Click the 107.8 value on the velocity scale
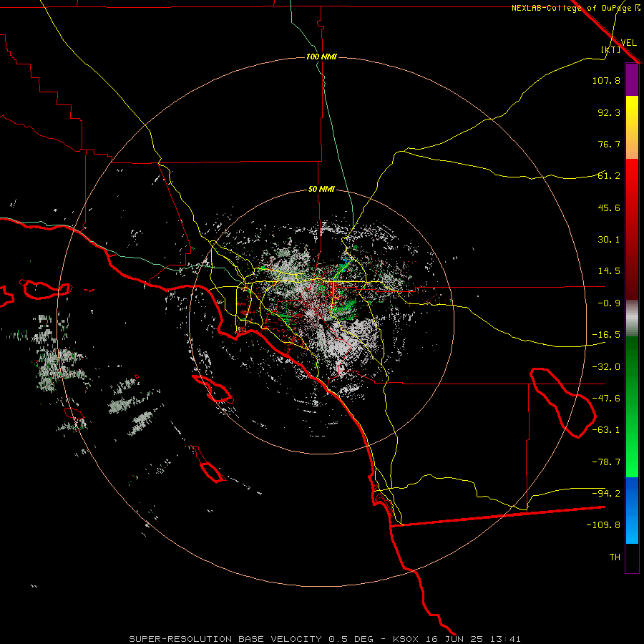The height and width of the screenshot is (644, 644). [606, 80]
